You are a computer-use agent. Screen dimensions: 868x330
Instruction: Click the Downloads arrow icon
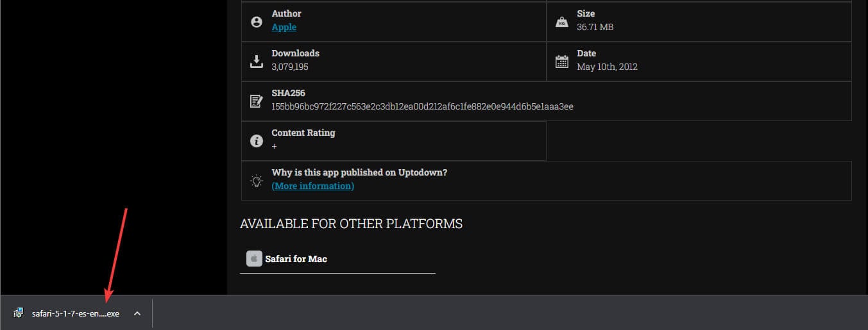(x=257, y=62)
